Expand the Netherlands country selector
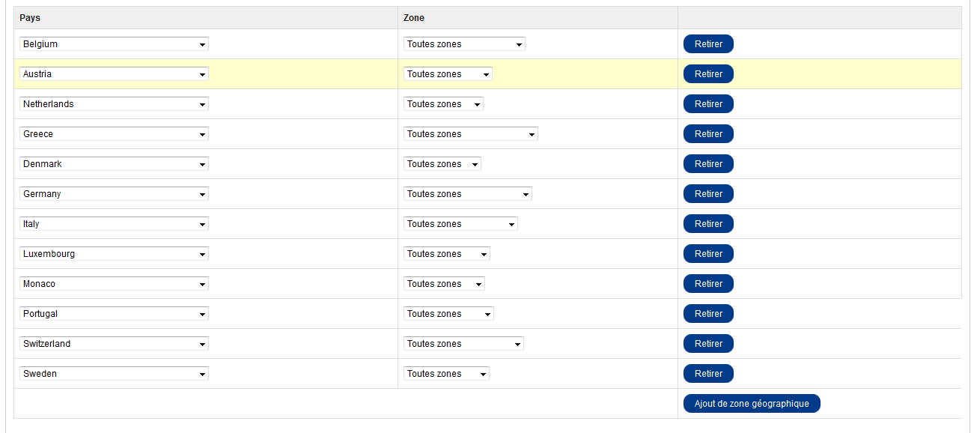 pos(114,104)
